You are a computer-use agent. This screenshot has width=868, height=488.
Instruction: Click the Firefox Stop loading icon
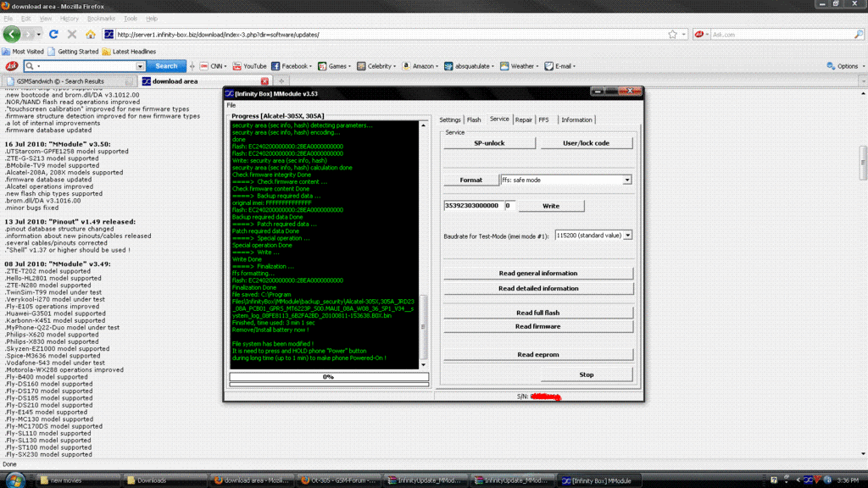pyautogui.click(x=72, y=34)
